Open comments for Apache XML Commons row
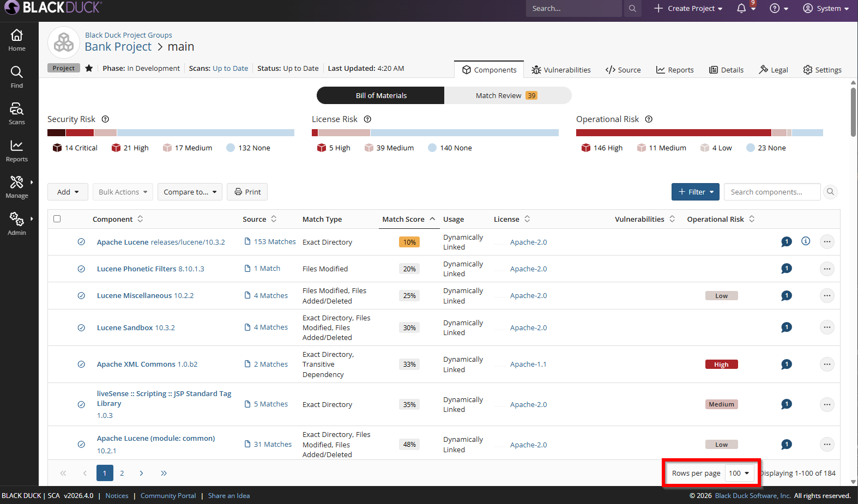The width and height of the screenshot is (858, 504). (x=787, y=364)
